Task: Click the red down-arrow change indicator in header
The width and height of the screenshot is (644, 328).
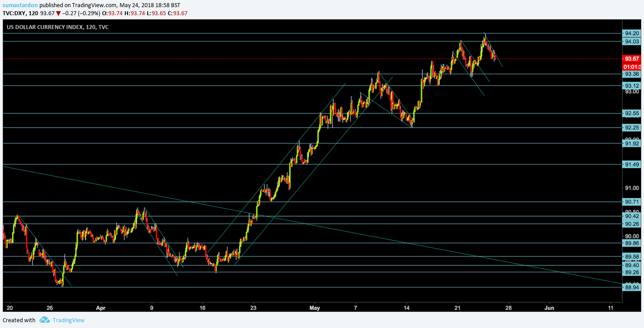Action: [x=59, y=13]
